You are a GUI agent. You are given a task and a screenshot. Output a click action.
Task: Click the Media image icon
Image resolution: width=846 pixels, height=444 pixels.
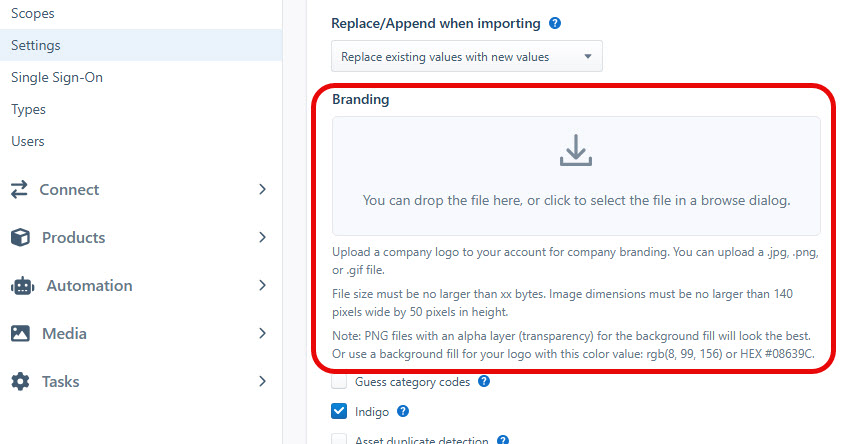(x=20, y=334)
